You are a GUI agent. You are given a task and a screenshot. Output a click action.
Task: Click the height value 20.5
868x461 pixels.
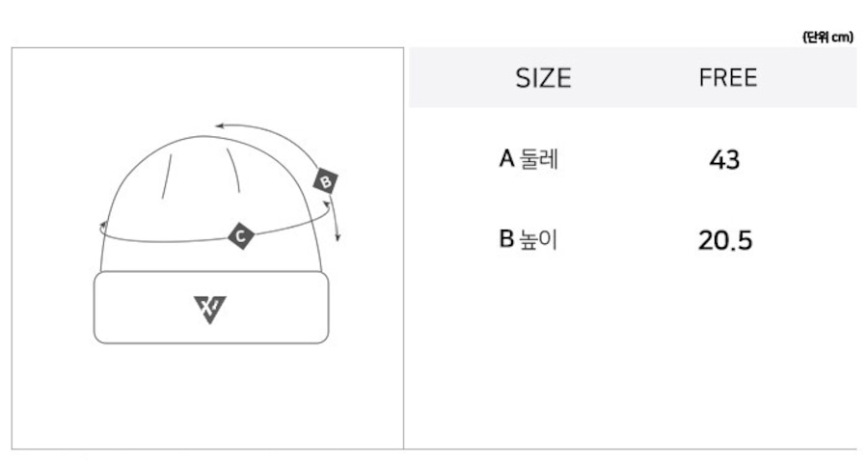click(x=725, y=240)
